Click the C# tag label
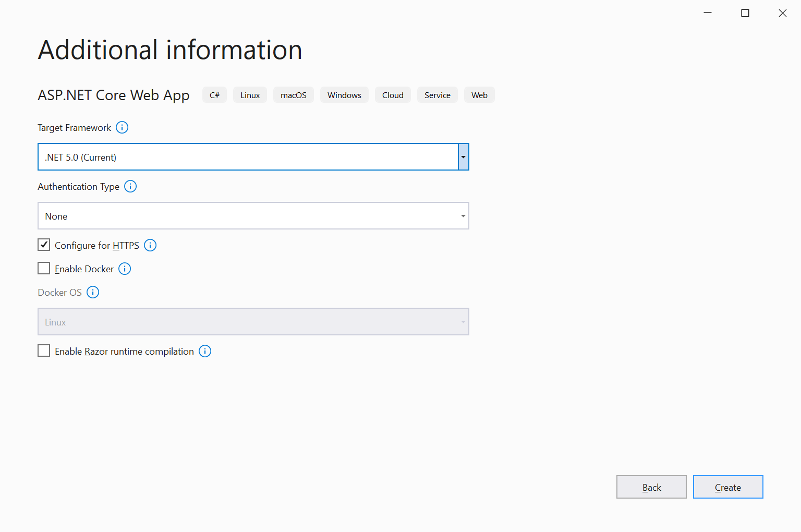Screen dimensions: 801x532 (214, 95)
